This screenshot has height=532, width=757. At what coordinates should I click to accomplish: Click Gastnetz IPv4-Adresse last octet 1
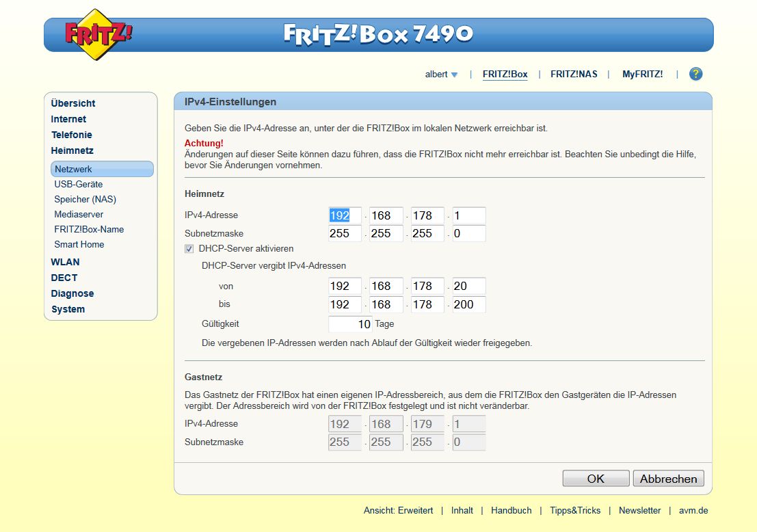point(469,424)
